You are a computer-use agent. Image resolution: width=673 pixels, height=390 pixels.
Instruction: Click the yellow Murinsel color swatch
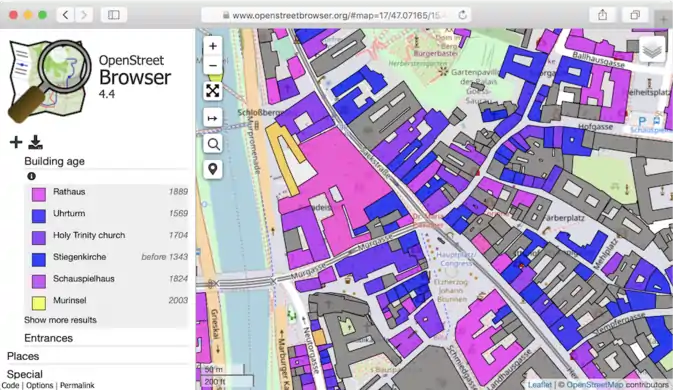[39, 302]
